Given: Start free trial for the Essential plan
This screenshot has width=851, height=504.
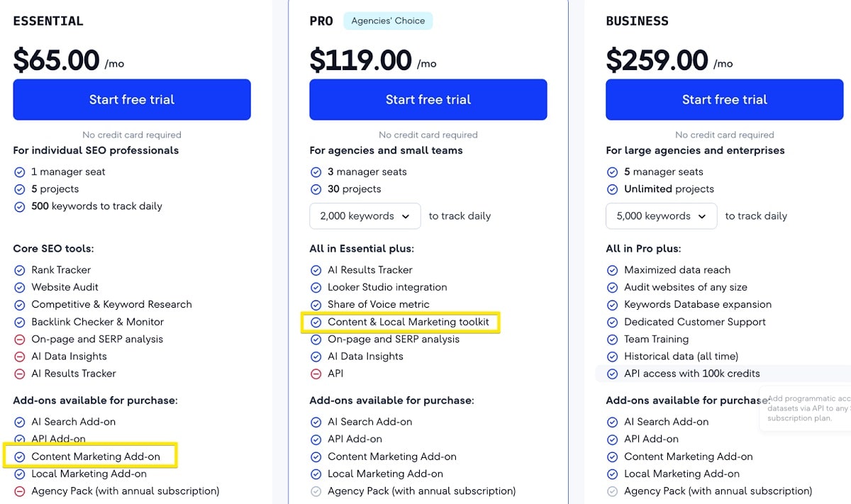Looking at the screenshot, I should [x=132, y=99].
